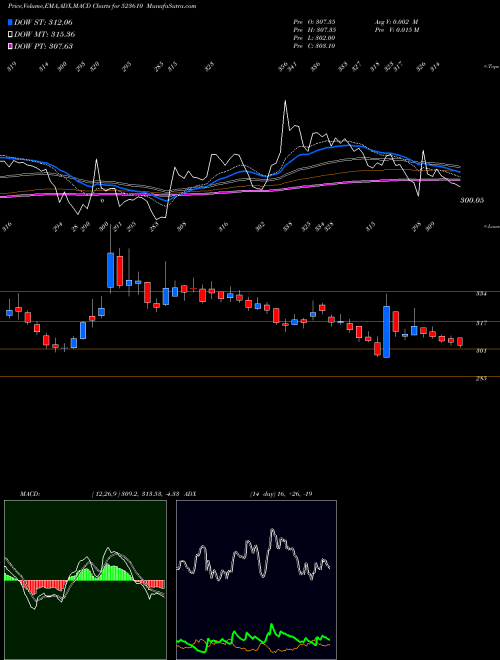Click the large blue candle near 301 level

click(386, 332)
